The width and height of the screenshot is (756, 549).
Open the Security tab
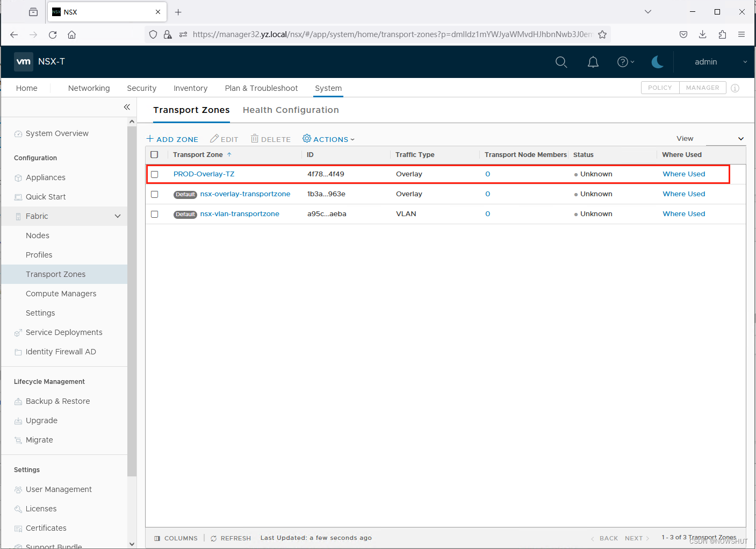coord(142,88)
